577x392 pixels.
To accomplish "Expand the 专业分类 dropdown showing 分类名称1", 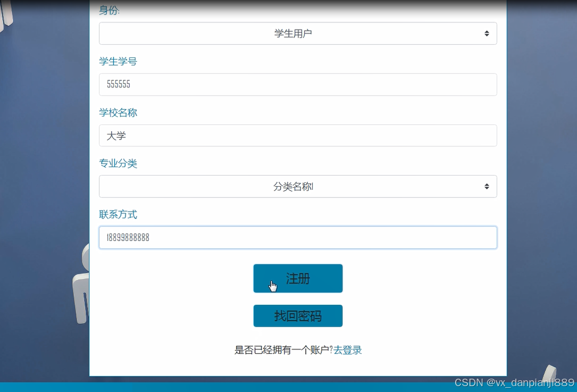I will pyautogui.click(x=298, y=187).
